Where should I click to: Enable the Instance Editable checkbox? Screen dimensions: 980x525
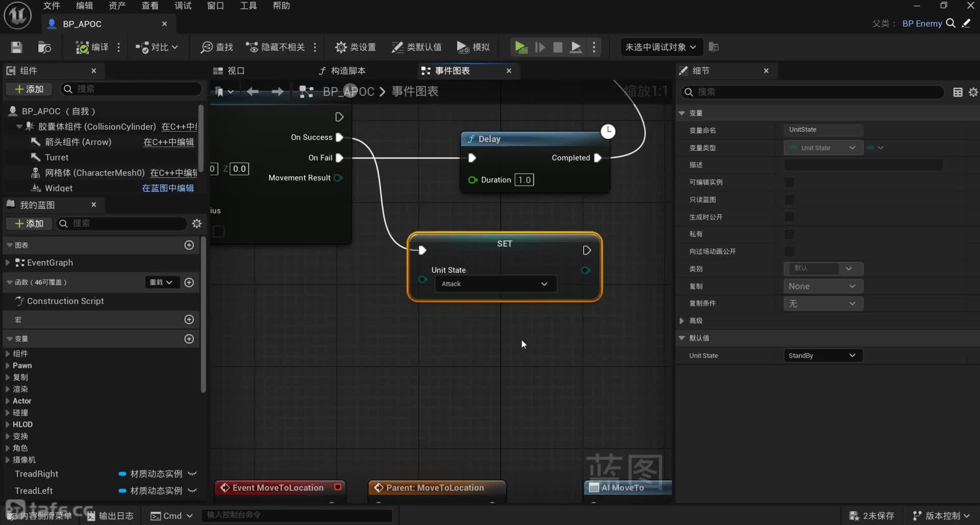(x=789, y=182)
